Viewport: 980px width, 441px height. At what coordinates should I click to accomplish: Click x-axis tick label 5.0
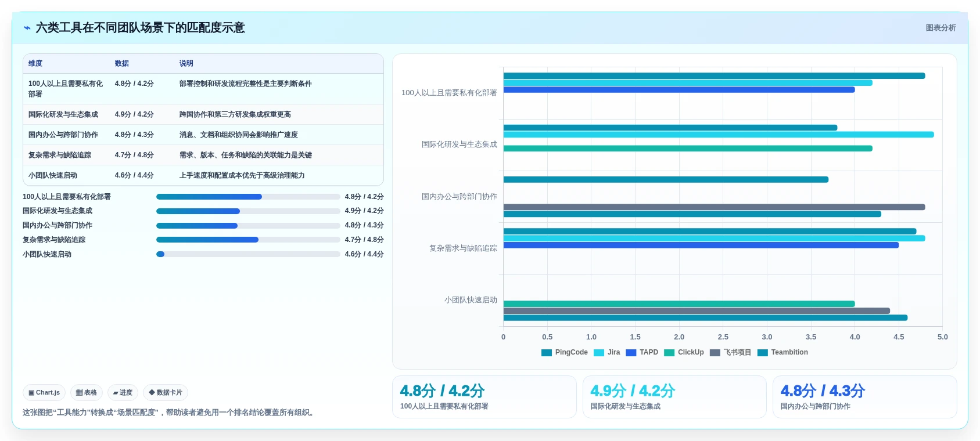943,337
